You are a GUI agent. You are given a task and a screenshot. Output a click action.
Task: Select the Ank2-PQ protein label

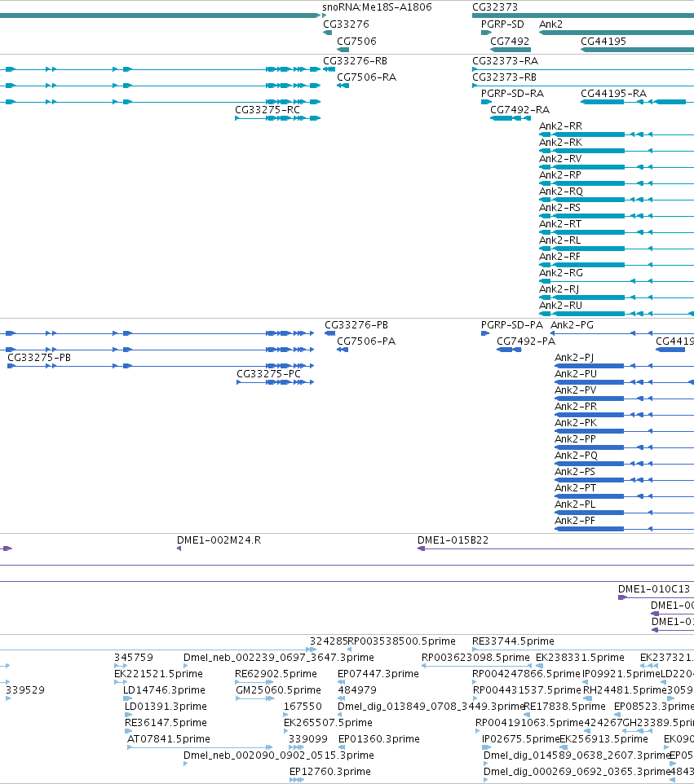[576, 456]
